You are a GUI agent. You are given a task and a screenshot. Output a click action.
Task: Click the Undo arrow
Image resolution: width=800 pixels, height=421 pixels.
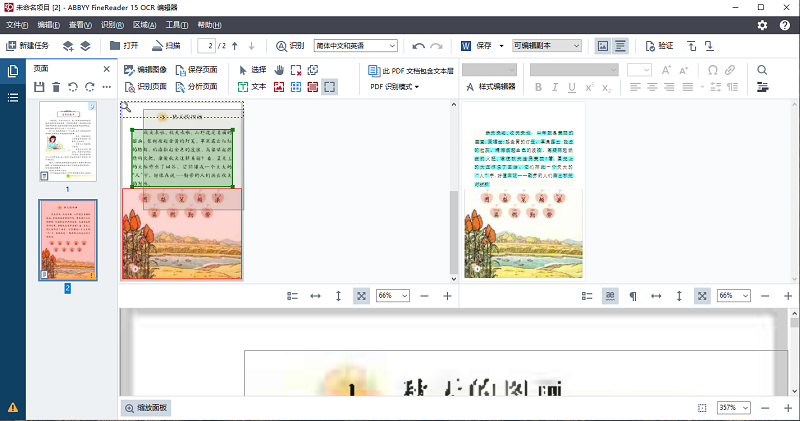419,46
